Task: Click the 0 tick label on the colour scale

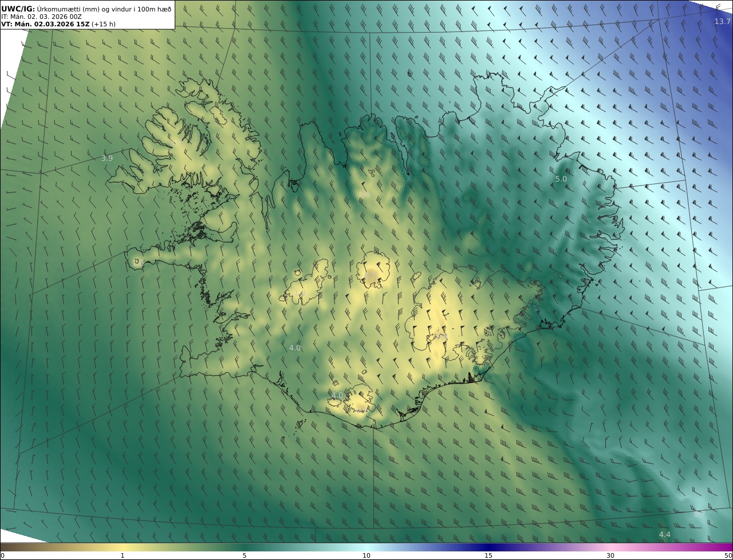Action: pos(2,555)
